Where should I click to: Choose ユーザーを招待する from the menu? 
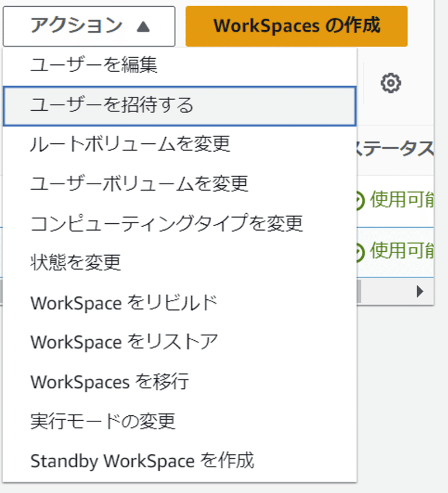pyautogui.click(x=179, y=106)
